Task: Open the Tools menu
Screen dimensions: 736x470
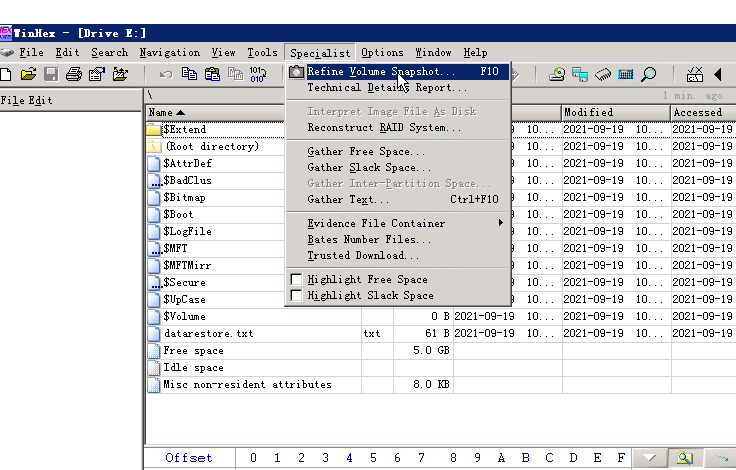Action: click(x=262, y=53)
